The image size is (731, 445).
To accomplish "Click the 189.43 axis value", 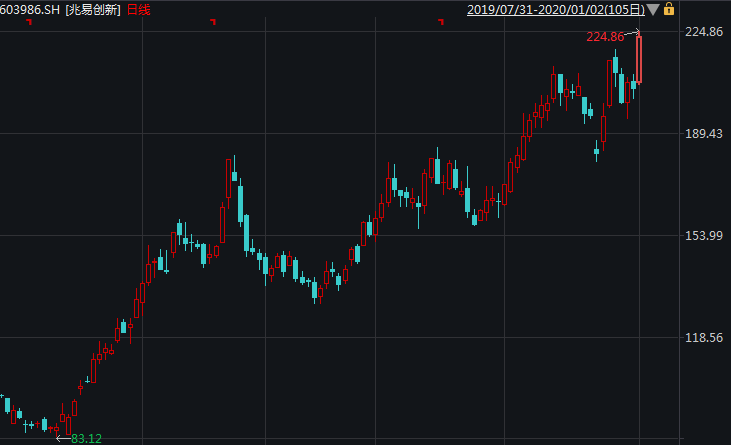I will (x=704, y=134).
